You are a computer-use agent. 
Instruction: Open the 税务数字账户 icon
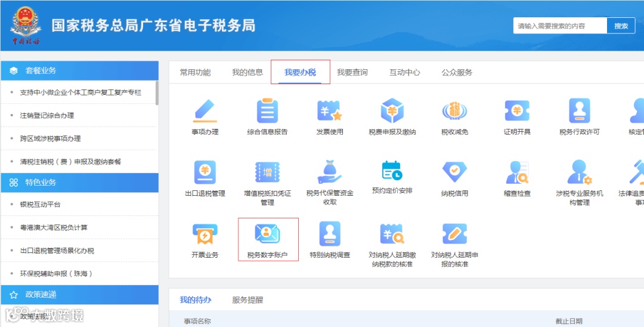point(267,234)
